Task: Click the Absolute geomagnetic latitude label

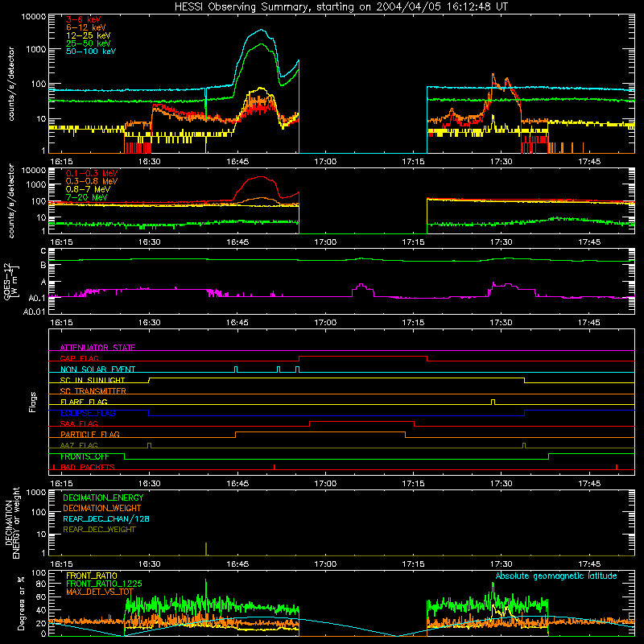Action: click(x=556, y=576)
